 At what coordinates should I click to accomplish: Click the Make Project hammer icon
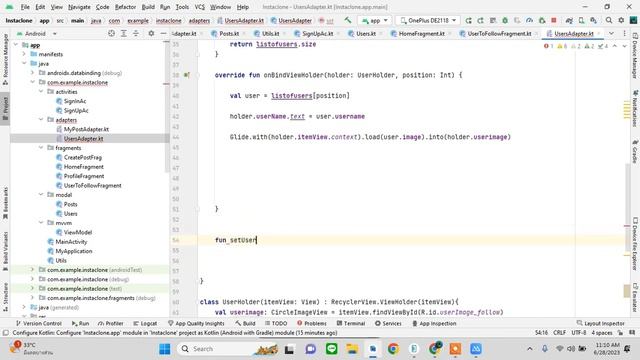348,20
